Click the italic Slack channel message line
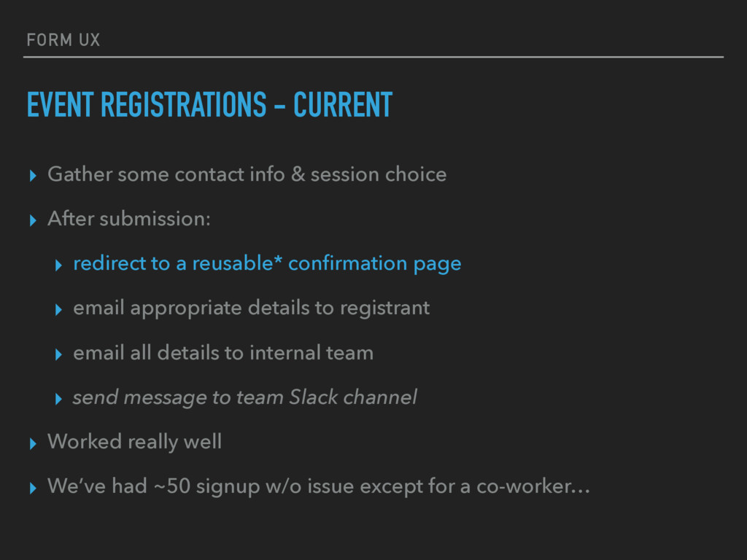747x560 pixels. click(245, 397)
